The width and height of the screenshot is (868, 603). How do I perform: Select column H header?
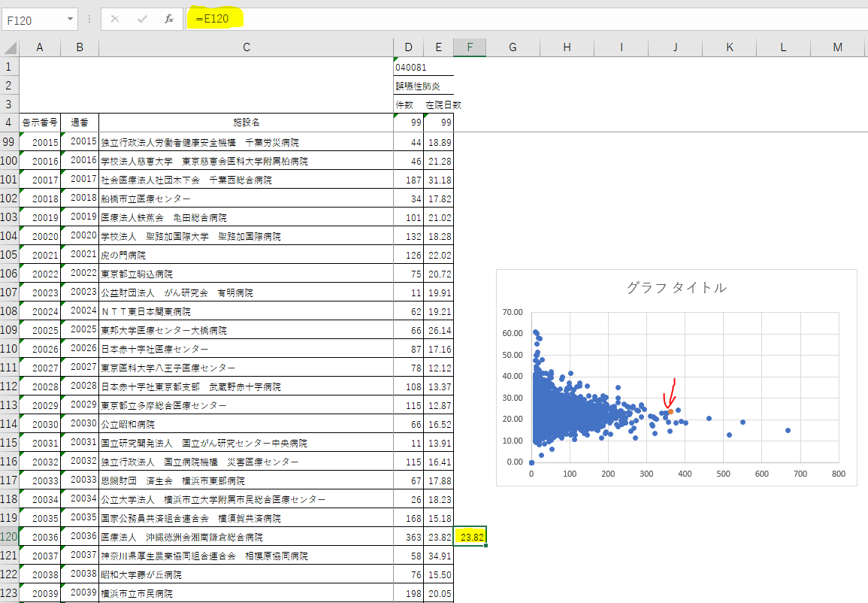point(567,47)
